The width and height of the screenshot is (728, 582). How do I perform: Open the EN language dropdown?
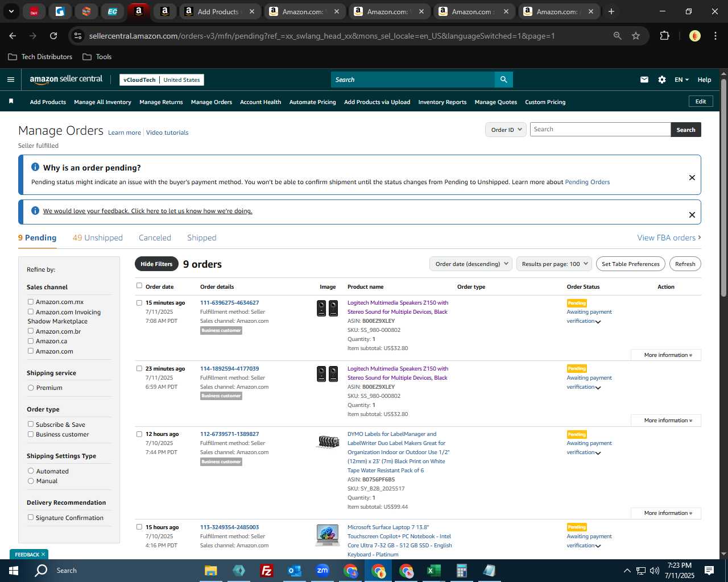(681, 80)
